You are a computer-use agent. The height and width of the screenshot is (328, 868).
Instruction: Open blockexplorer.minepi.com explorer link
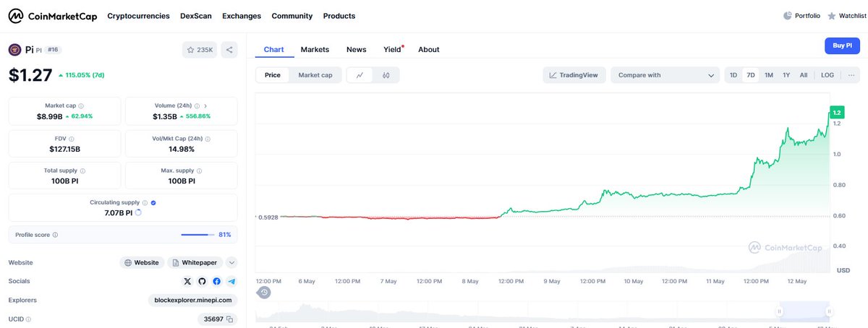tap(193, 300)
